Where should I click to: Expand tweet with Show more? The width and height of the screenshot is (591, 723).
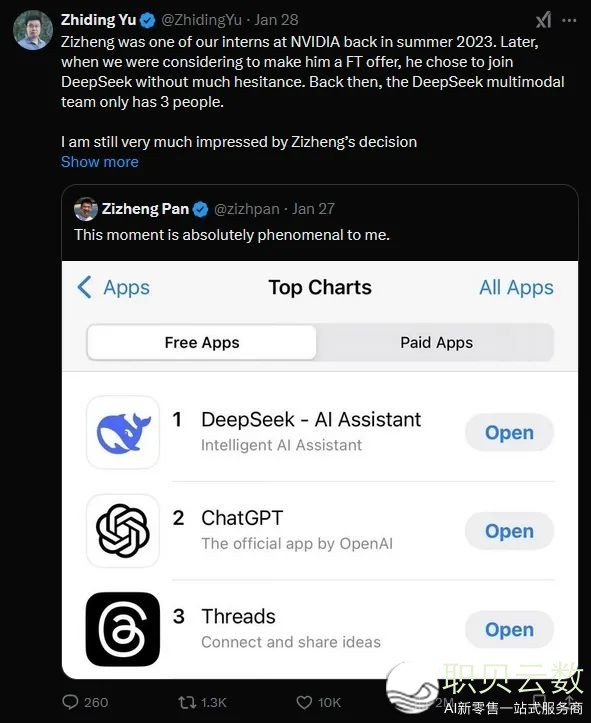click(100, 162)
